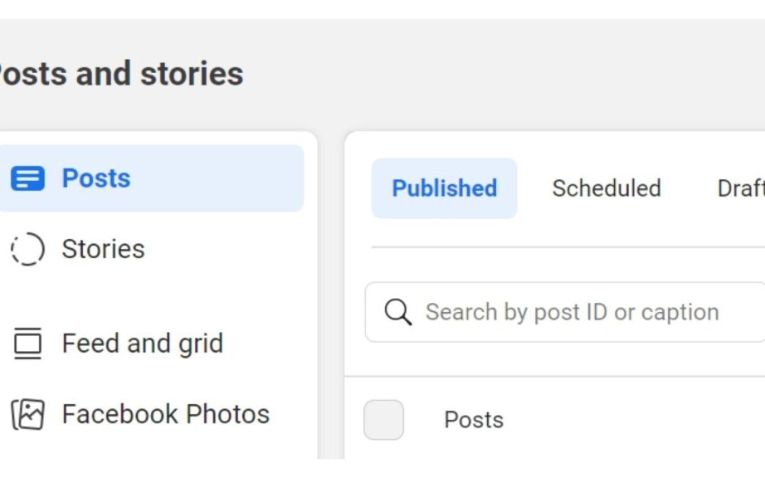This screenshot has width=765, height=478.
Task: Click the dashed circle Stories icon
Action: [27, 249]
